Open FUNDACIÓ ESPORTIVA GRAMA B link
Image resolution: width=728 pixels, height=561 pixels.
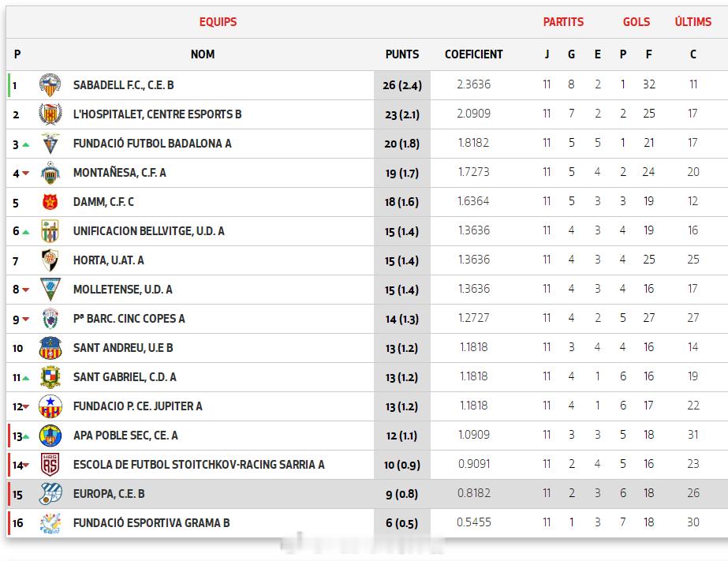(x=151, y=523)
